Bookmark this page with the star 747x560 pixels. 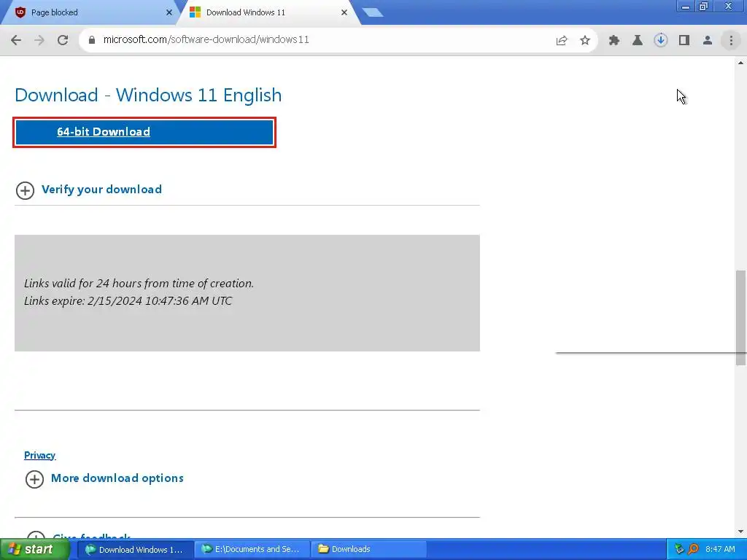coord(585,41)
